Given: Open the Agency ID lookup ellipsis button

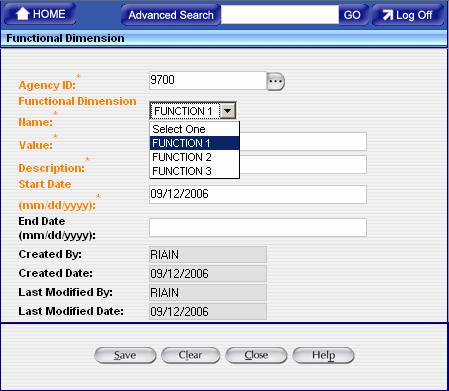Looking at the screenshot, I should [x=276, y=82].
